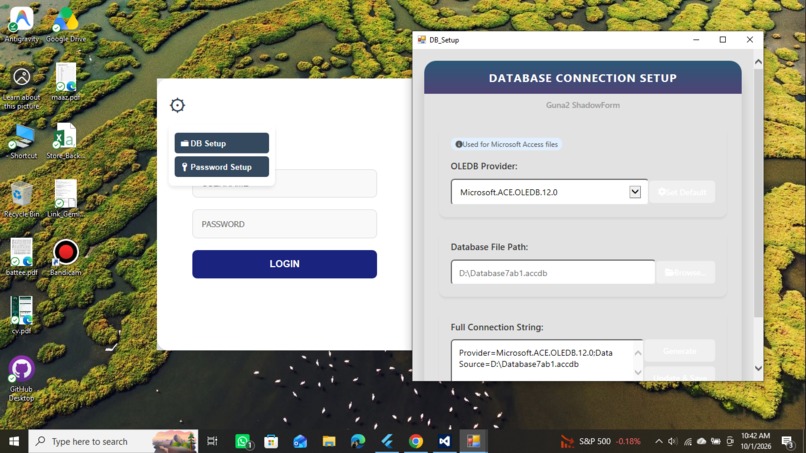The image size is (806, 453).
Task: Click the Browse button for database file
Action: coord(686,272)
